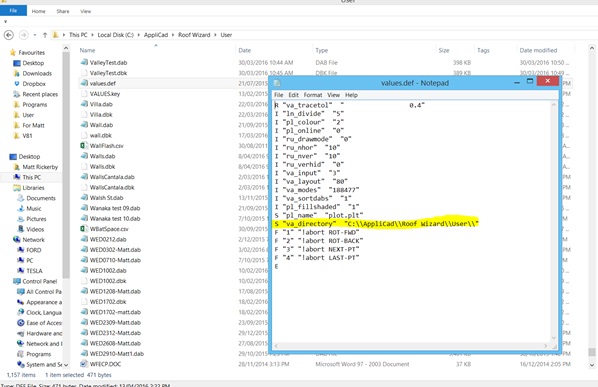Image resolution: width=598 pixels, height=387 pixels.
Task: Select the Walls.dab file icon
Action: tap(84, 156)
